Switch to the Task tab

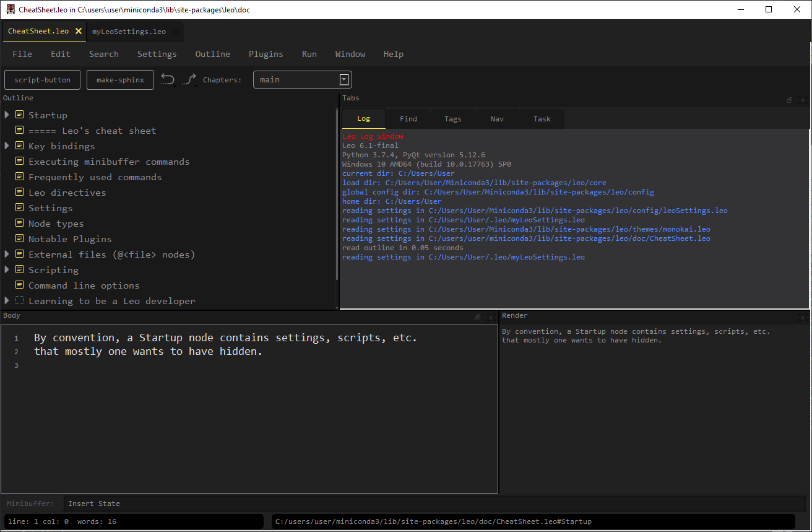pyautogui.click(x=542, y=119)
